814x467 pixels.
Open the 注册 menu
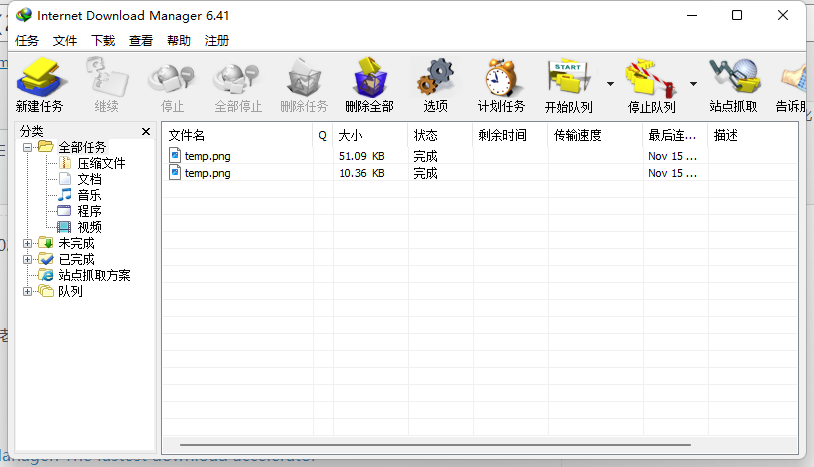(216, 40)
